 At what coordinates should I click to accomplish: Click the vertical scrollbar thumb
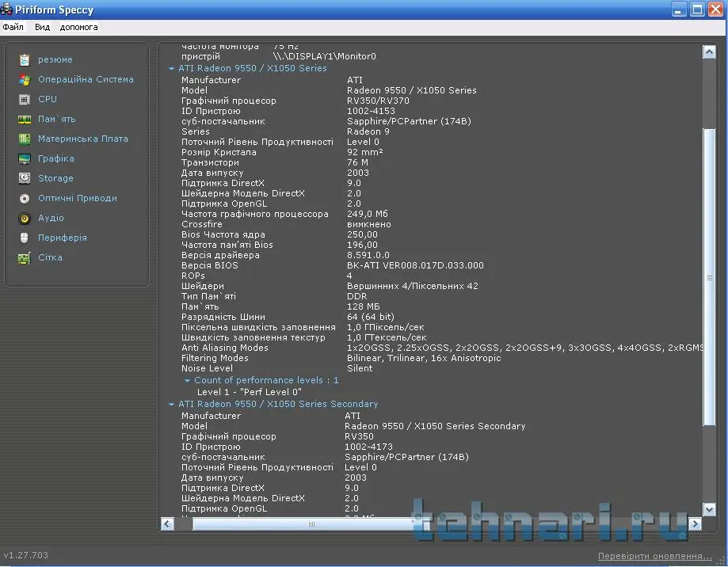point(709,277)
